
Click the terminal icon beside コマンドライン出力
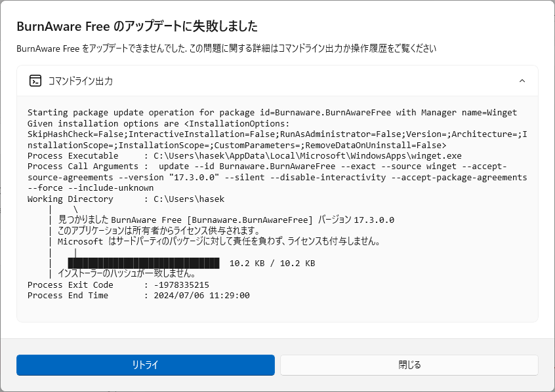click(x=35, y=81)
